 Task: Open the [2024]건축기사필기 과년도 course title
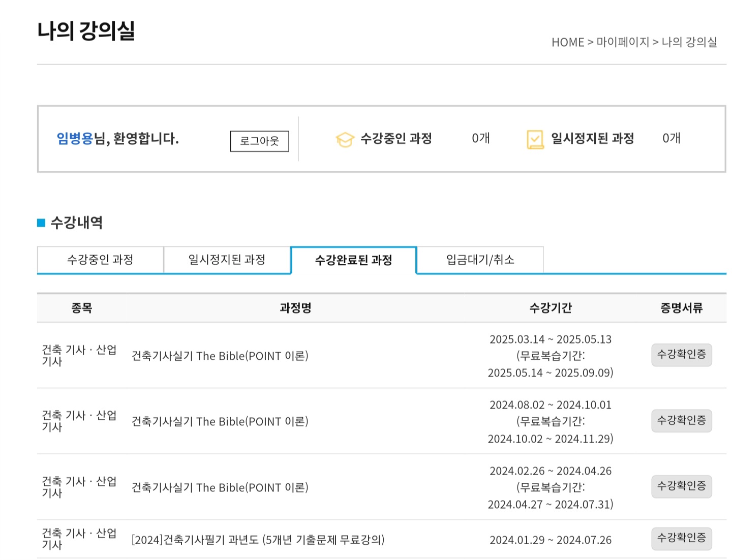258,540
